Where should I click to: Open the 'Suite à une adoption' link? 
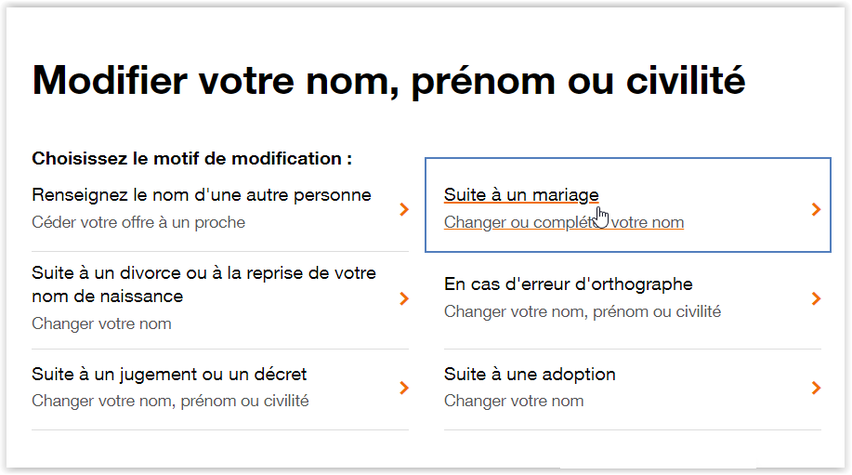tap(529, 375)
